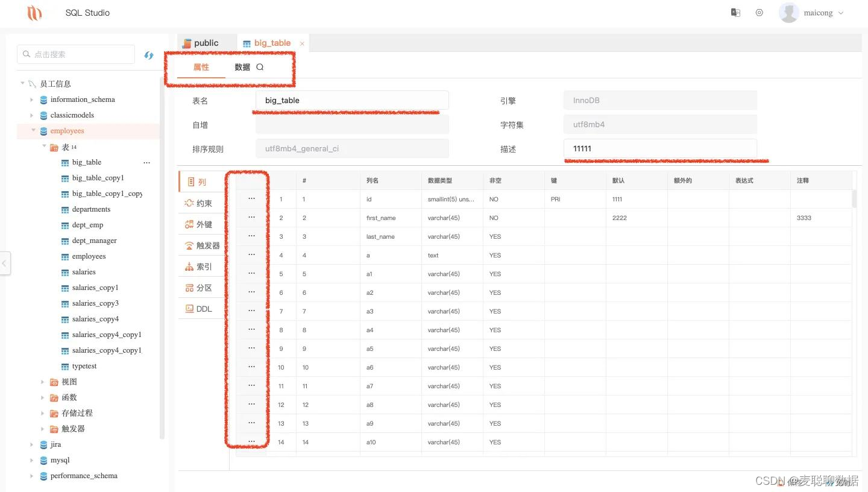The height and width of the screenshot is (492, 868).
Task: Expand the information_schema database arrow
Action: pyautogui.click(x=32, y=99)
